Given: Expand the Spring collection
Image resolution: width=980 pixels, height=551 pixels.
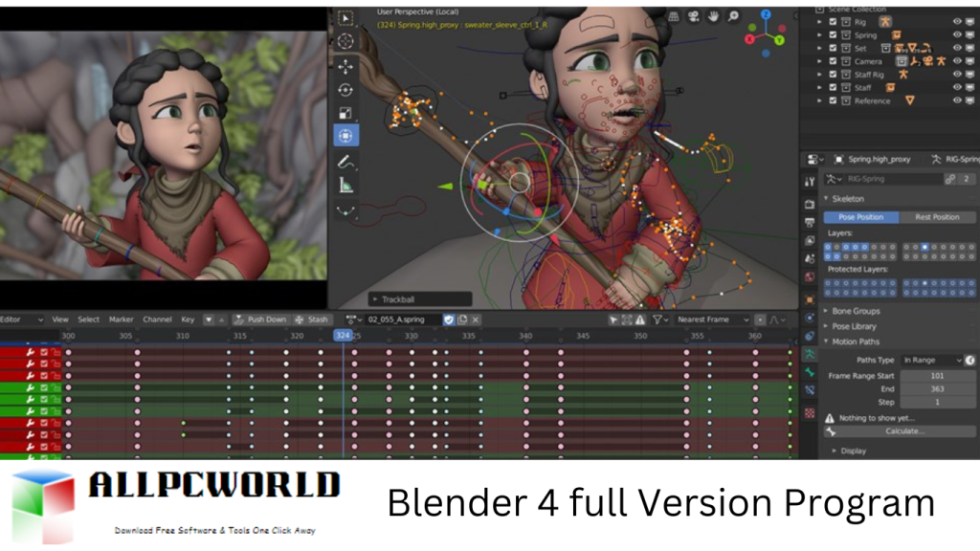Looking at the screenshot, I should click(819, 35).
